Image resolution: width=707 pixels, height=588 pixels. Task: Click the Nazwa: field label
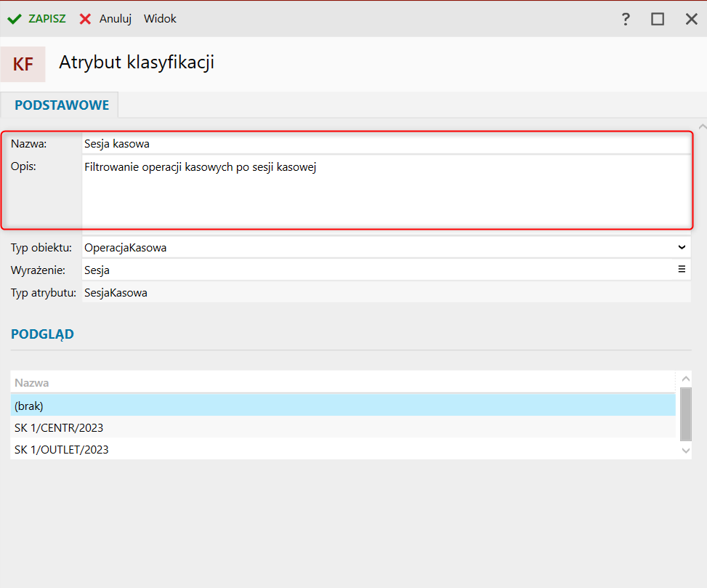tap(29, 144)
